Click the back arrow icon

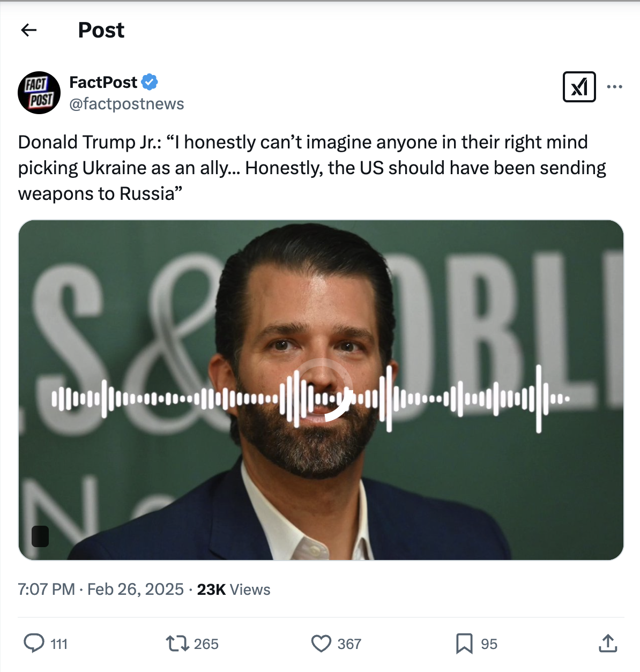tap(29, 31)
